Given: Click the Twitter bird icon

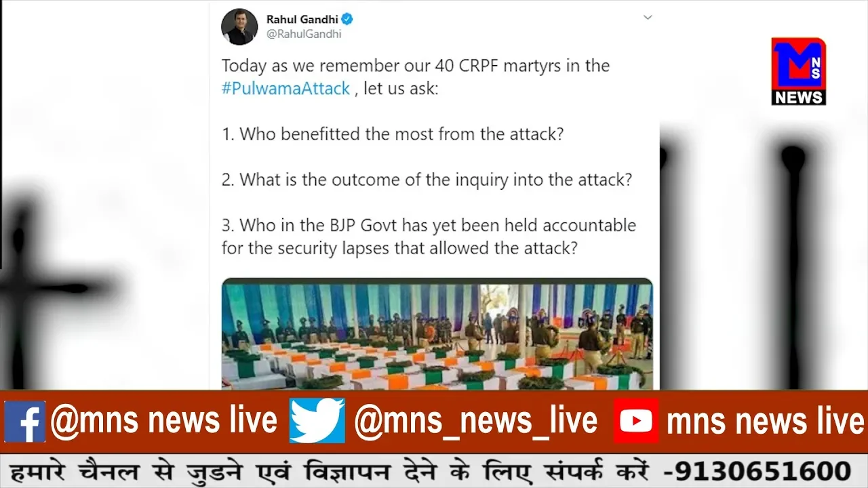Looking at the screenshot, I should (x=317, y=421).
